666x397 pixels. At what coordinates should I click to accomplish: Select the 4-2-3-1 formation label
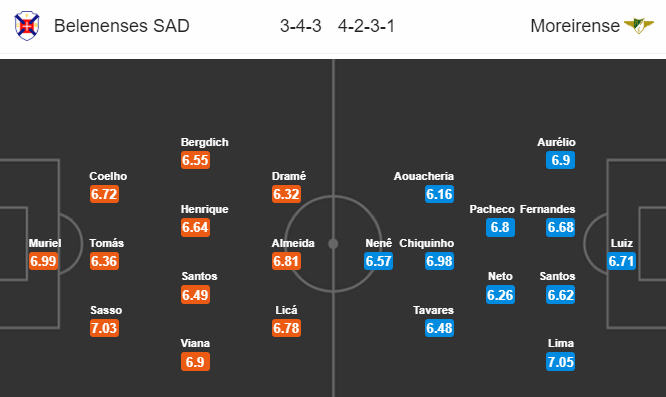click(367, 26)
